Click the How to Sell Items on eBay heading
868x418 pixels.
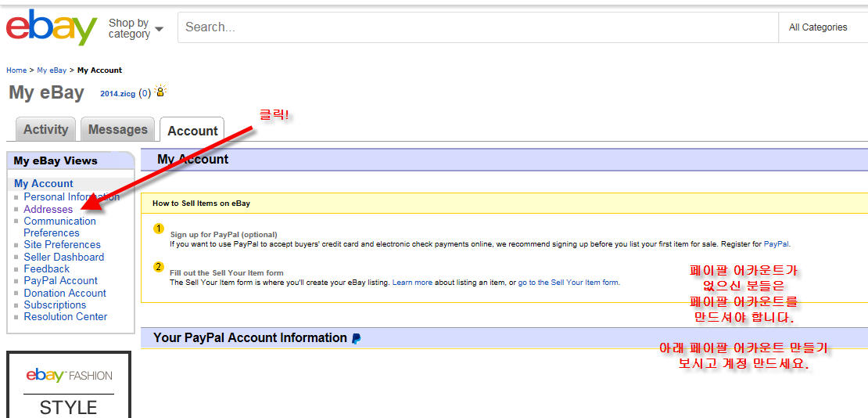coord(202,204)
